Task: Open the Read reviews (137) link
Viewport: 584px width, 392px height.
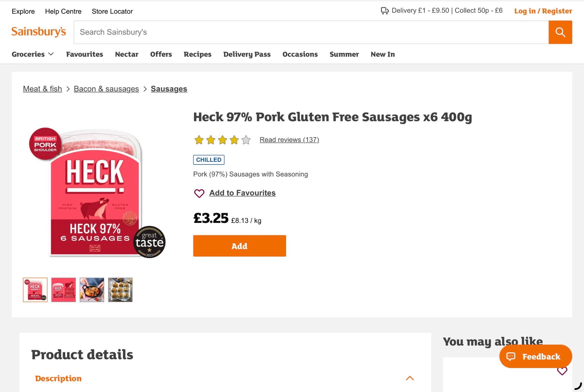Action: 289,140
